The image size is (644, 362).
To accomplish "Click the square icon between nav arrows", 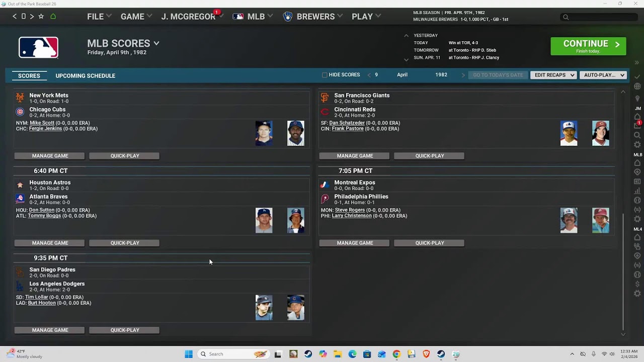I will [23, 17].
